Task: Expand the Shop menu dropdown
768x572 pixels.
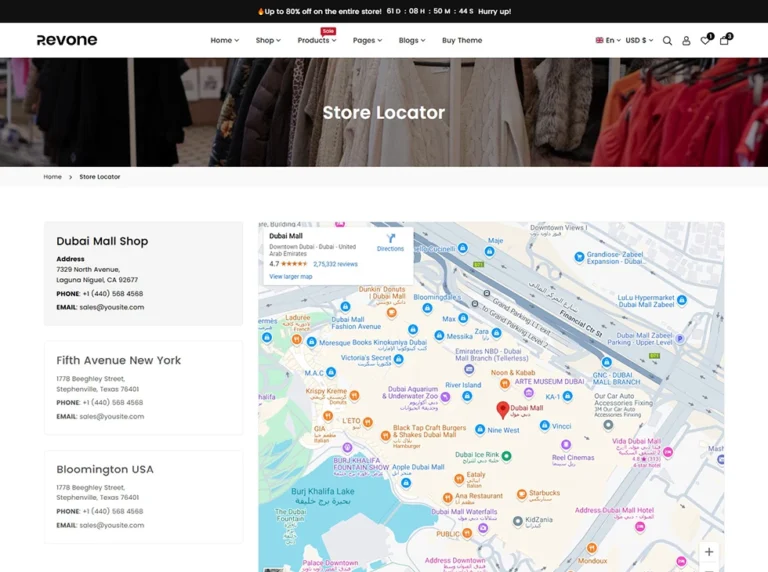Action: [268, 40]
